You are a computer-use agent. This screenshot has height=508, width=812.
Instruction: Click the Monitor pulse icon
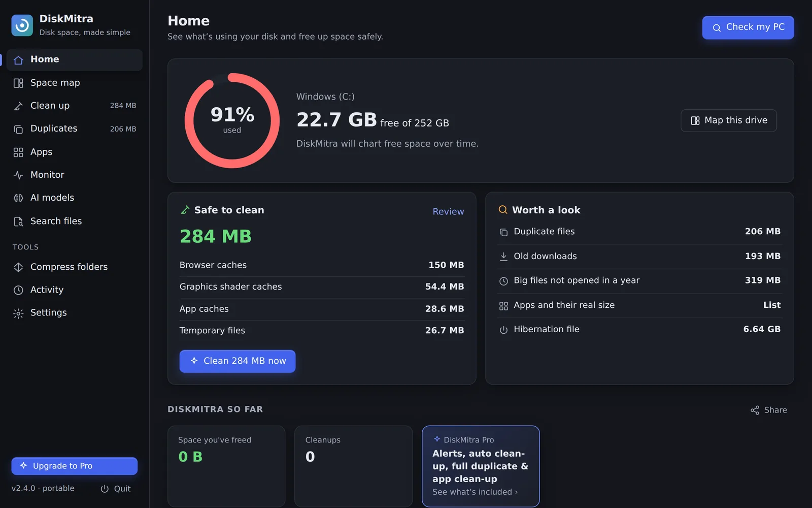click(18, 175)
